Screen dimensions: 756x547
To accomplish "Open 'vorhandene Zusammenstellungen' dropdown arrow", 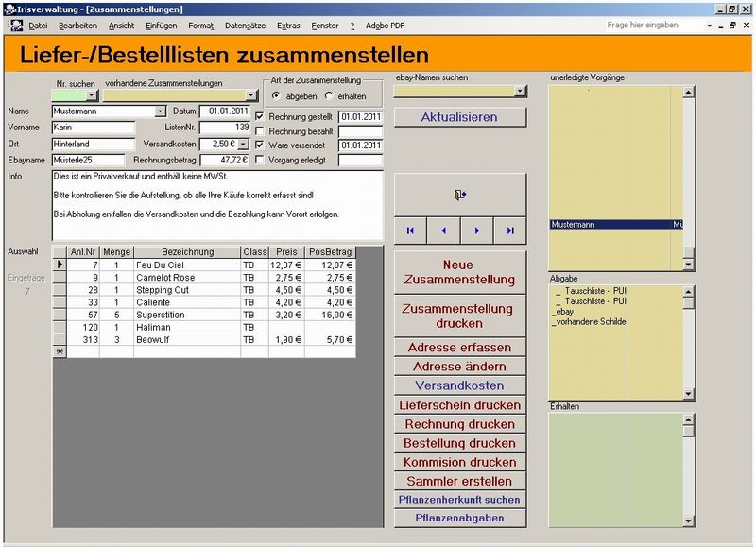I will [x=251, y=95].
